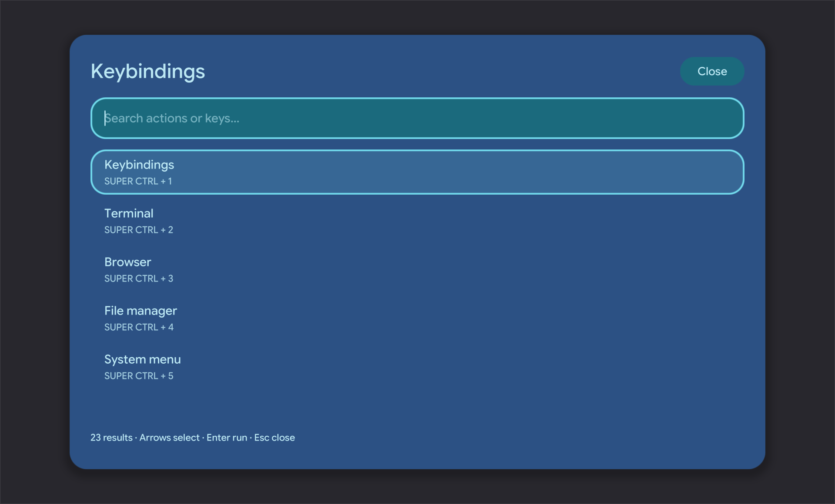Run the File manager action entry
The image size is (835, 504).
pos(417,318)
